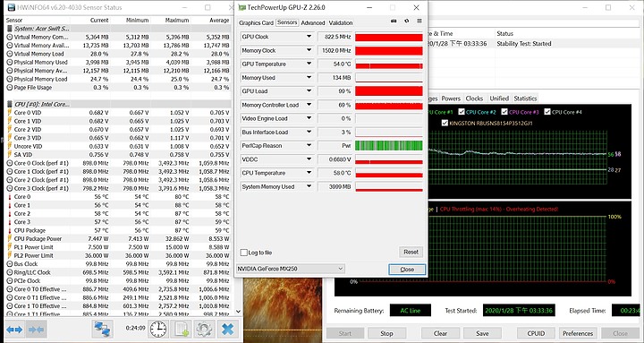This screenshot has height=343, width=644.
Task: Click the GPU Temperature red graph
Action: [389, 64]
